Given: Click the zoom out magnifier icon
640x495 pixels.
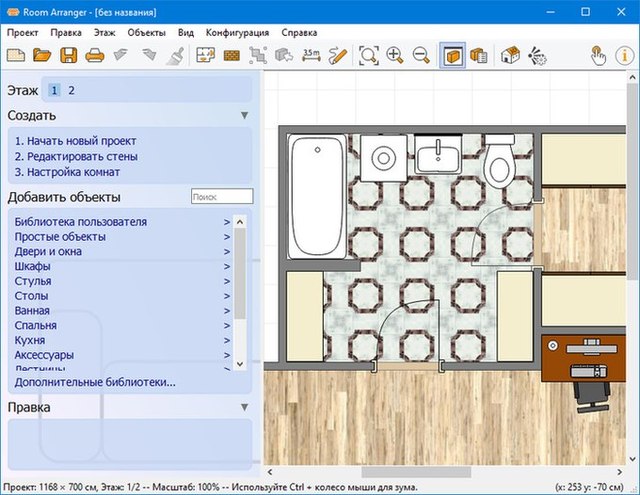Looking at the screenshot, I should click(421, 55).
